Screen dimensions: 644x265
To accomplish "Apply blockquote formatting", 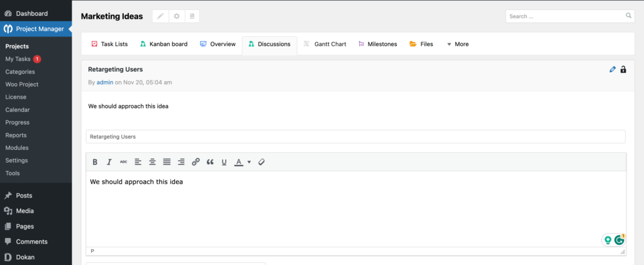I will 210,162.
